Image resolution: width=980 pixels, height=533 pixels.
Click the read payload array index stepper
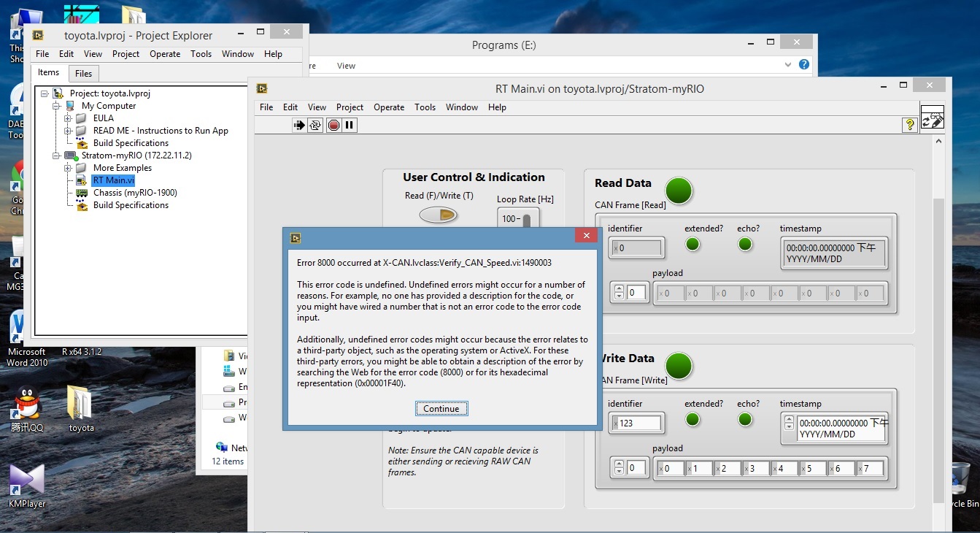620,293
